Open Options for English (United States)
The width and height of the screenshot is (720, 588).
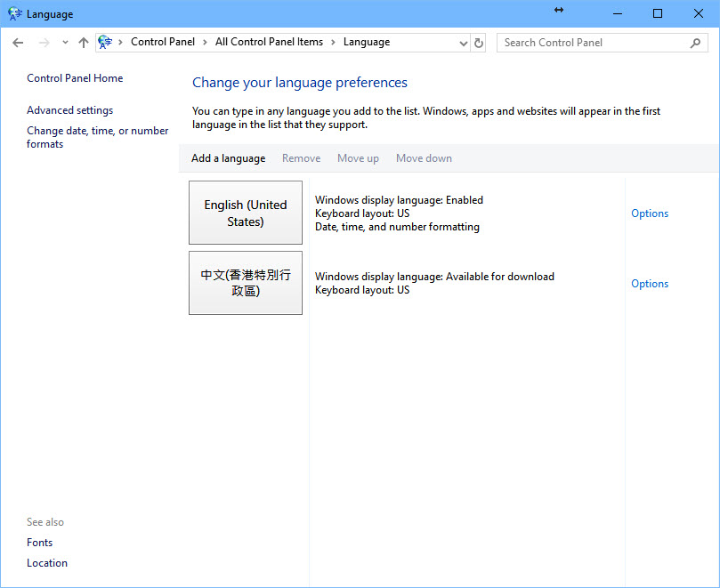(x=650, y=213)
